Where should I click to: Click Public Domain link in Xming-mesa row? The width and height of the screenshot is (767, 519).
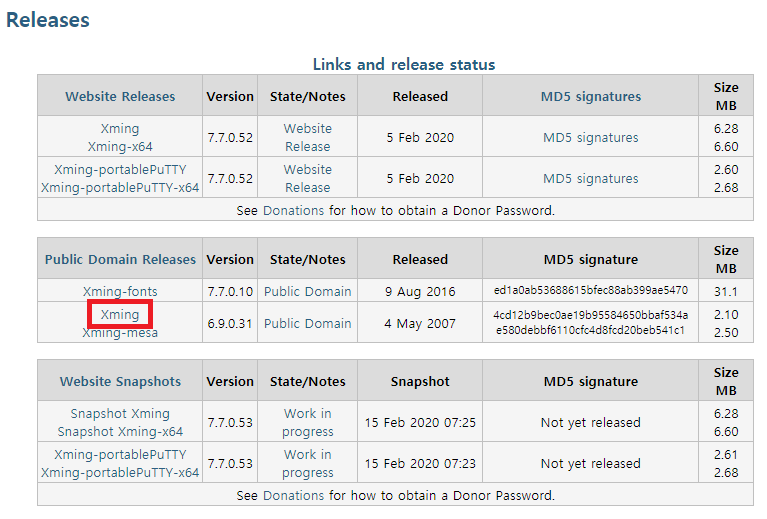coord(307,324)
